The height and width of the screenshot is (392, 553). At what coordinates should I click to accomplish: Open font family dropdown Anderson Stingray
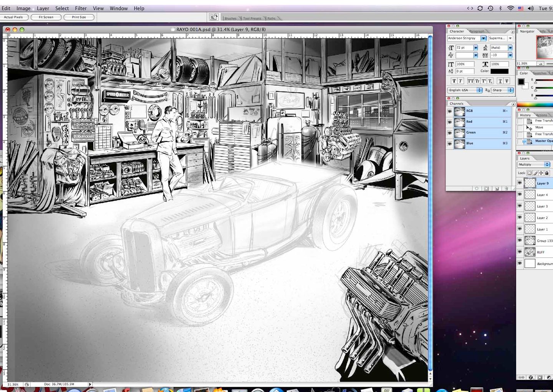(x=483, y=38)
